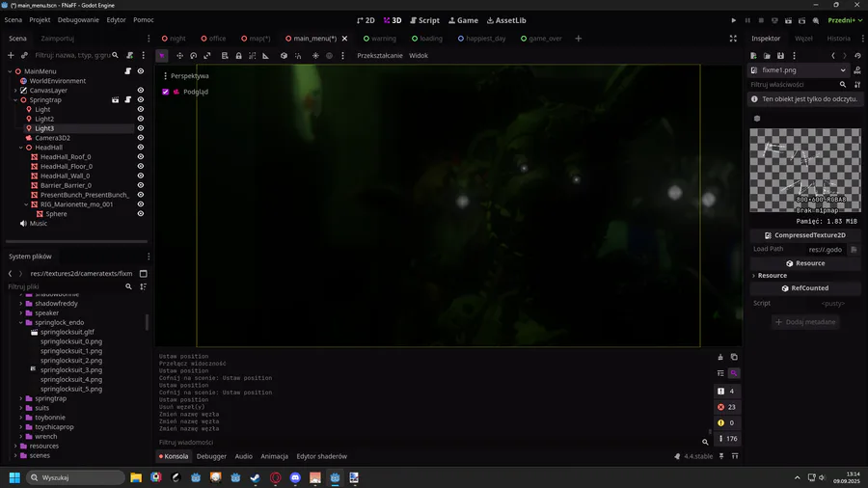The height and width of the screenshot is (488, 868).
Task: Save the resource with the floppy icon
Action: pos(780,56)
